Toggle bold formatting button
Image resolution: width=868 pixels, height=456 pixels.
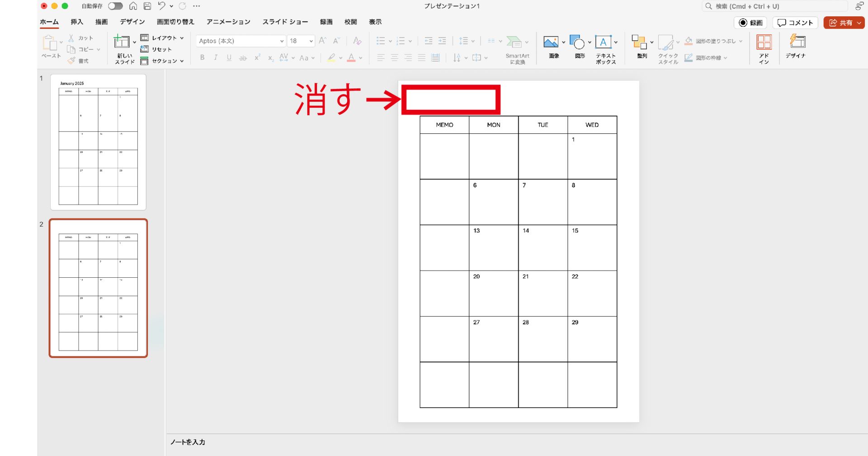tap(202, 57)
